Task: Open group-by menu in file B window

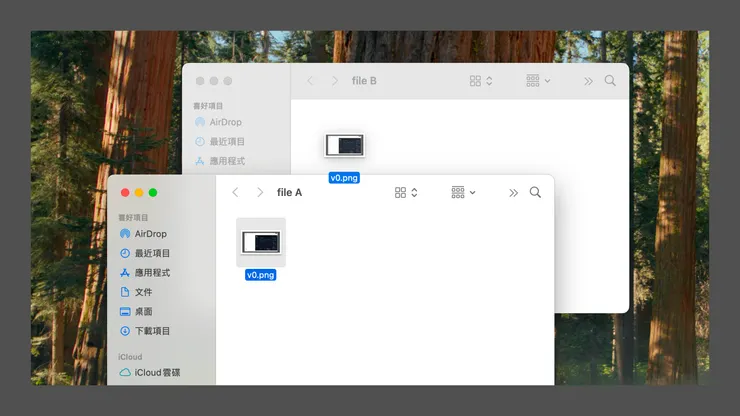Action: (x=538, y=81)
